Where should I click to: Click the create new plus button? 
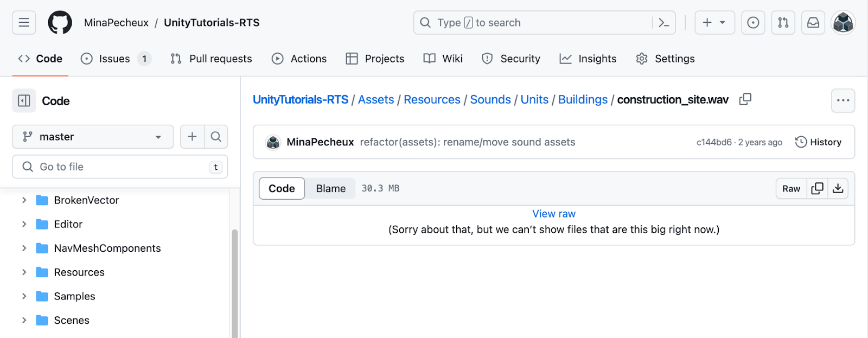point(707,23)
